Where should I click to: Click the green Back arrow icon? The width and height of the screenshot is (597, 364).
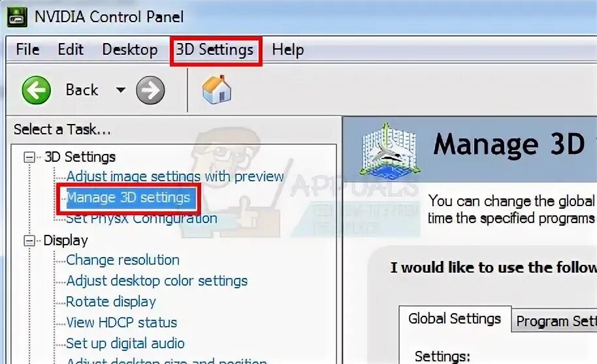click(x=36, y=90)
